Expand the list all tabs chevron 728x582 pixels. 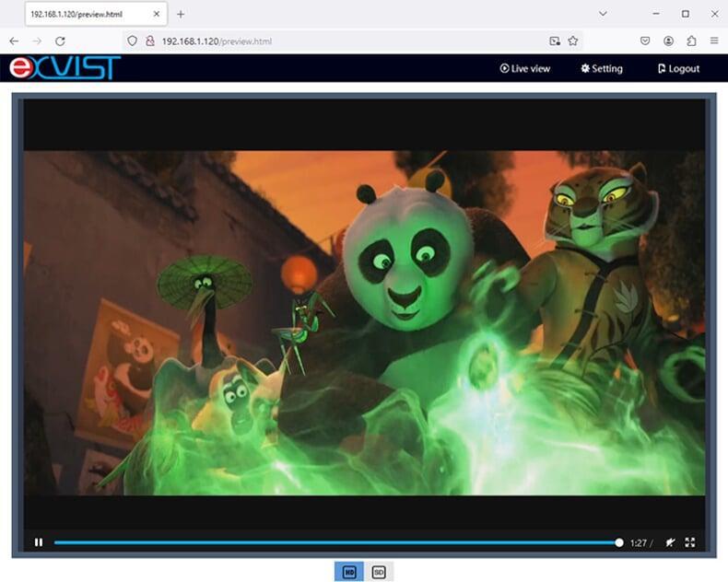click(603, 14)
